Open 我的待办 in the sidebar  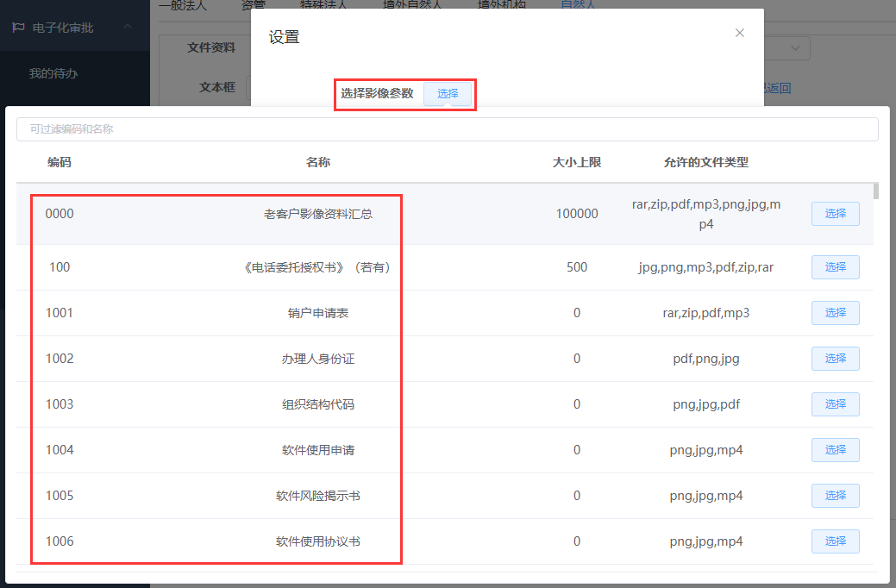click(53, 73)
